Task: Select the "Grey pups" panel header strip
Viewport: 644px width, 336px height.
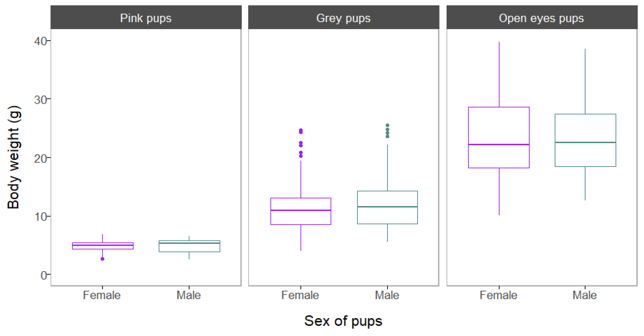Action: (x=343, y=18)
